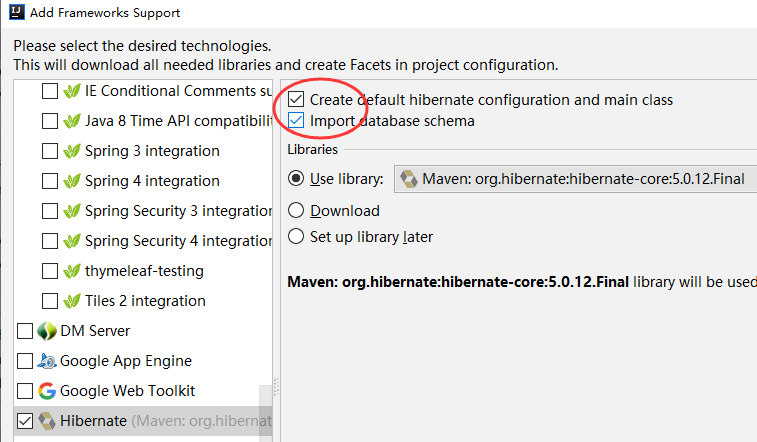Image resolution: width=757 pixels, height=442 pixels.
Task: Select Spring Security 4 integration item
Action: [178, 241]
